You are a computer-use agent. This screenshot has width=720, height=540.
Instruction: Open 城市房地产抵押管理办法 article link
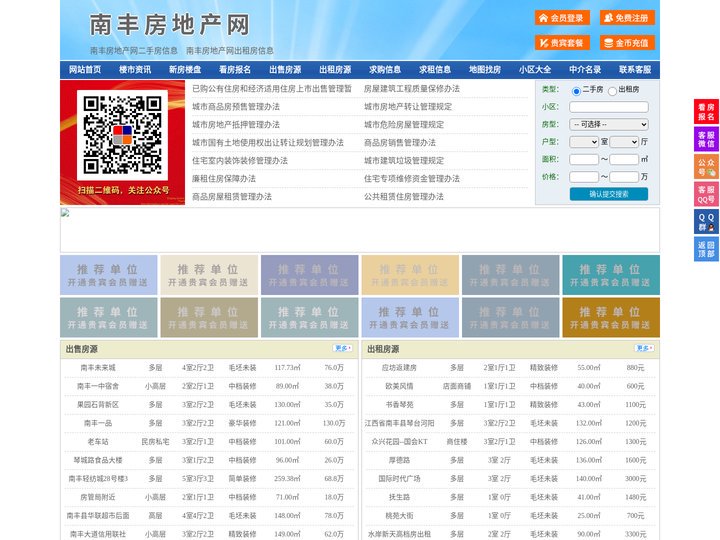click(x=236, y=124)
